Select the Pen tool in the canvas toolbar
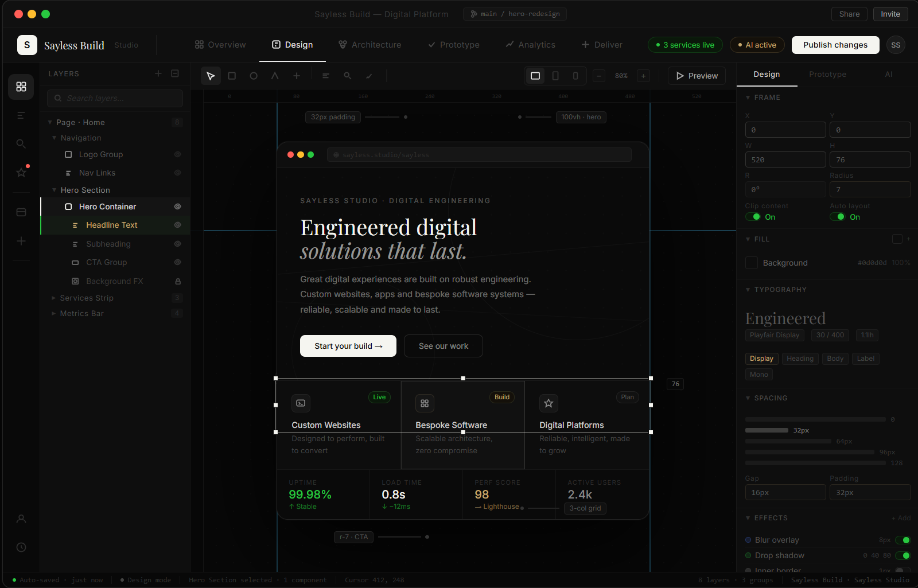Viewport: 918px width, 588px height. (x=275, y=75)
